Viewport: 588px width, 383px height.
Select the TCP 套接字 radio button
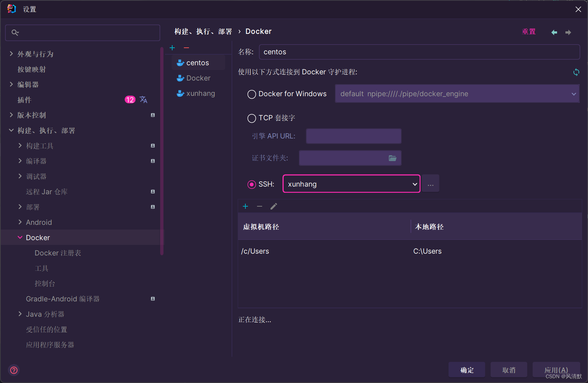[x=251, y=118]
